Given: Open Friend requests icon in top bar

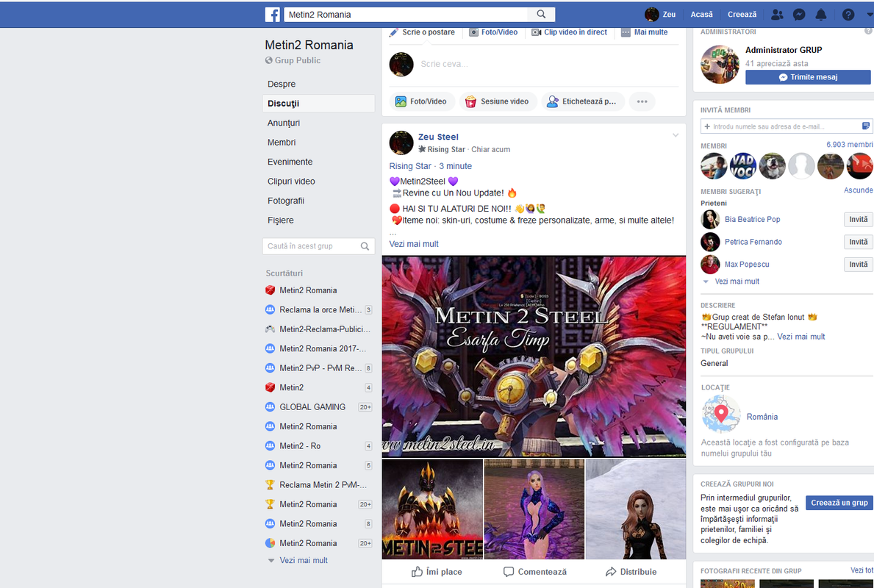Looking at the screenshot, I should point(776,15).
